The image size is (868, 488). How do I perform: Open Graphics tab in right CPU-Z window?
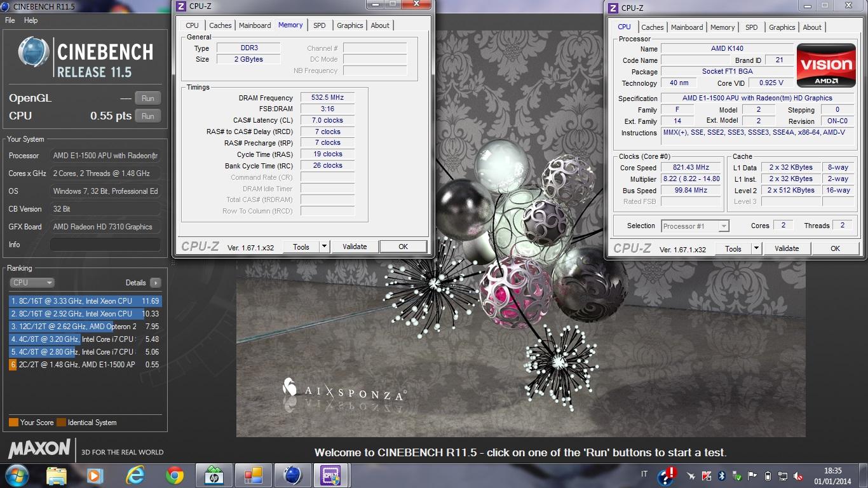[x=782, y=27]
